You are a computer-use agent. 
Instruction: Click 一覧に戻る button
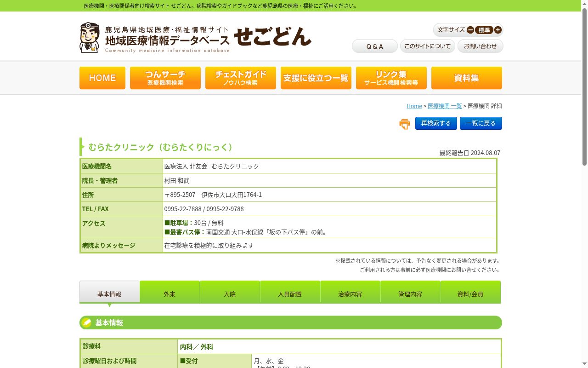pyautogui.click(x=481, y=123)
